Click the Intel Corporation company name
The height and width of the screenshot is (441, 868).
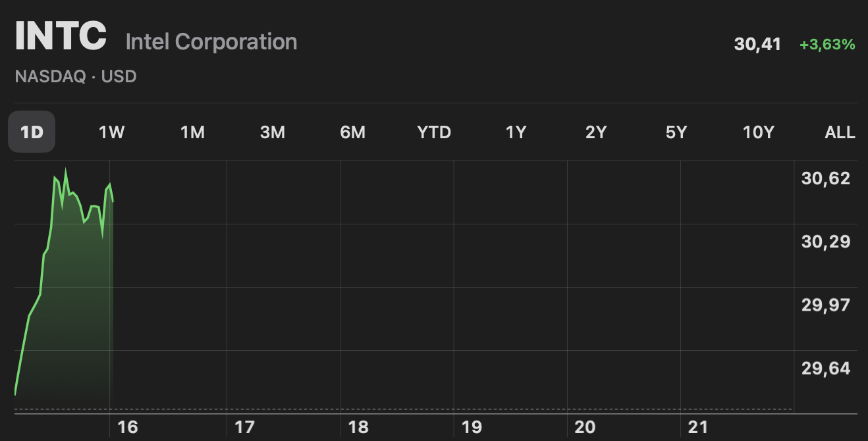[211, 42]
